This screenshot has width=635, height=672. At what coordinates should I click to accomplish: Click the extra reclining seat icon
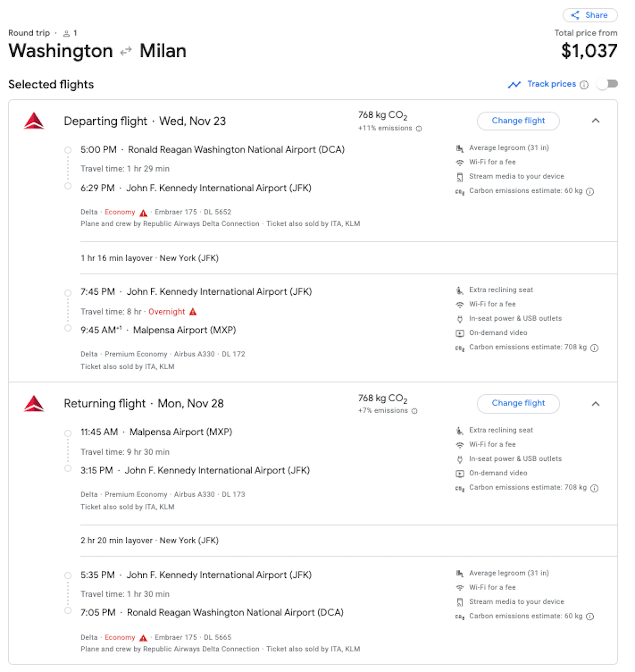[x=460, y=290]
